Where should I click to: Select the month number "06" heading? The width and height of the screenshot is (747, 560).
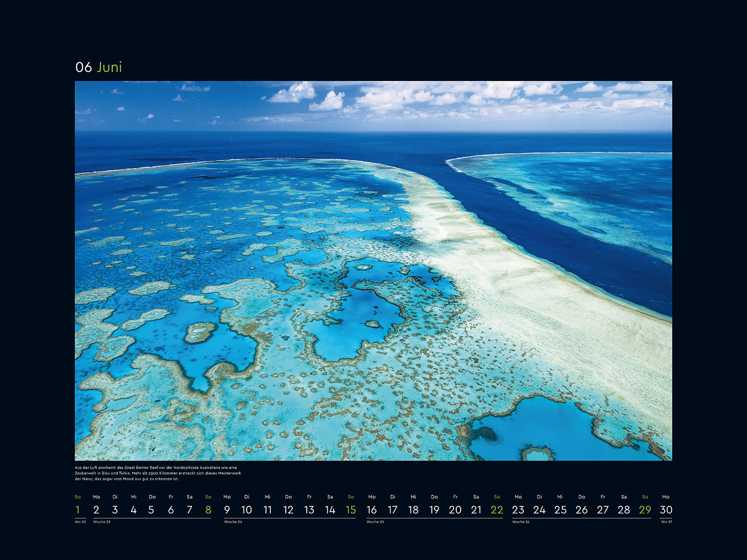[84, 67]
